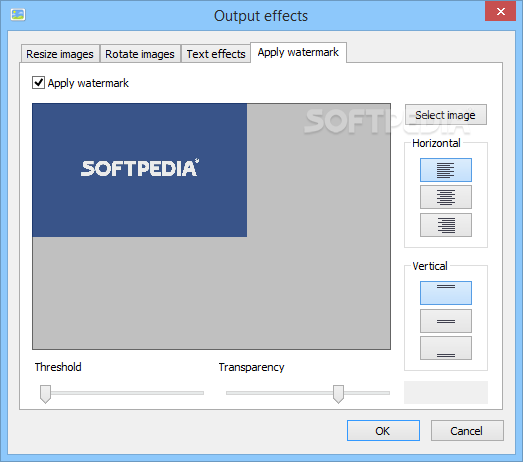Open the Rotate images tab
This screenshot has height=462, width=523.
click(x=140, y=54)
